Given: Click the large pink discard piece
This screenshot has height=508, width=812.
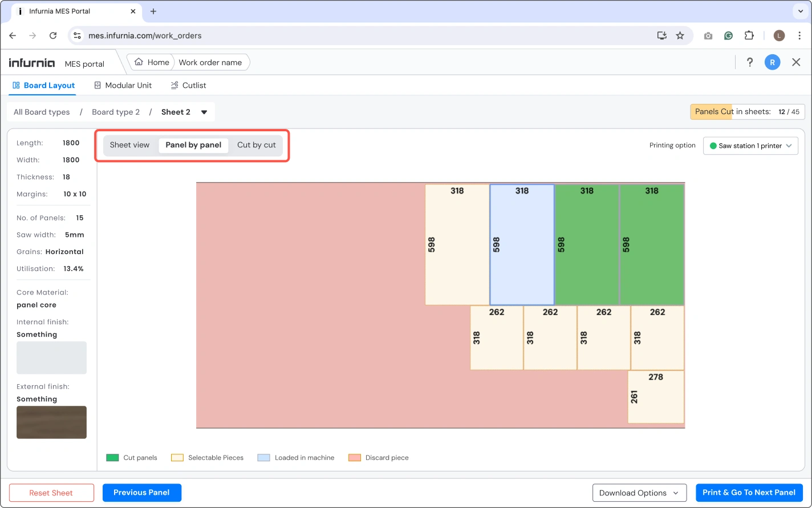Looking at the screenshot, I should (311, 305).
